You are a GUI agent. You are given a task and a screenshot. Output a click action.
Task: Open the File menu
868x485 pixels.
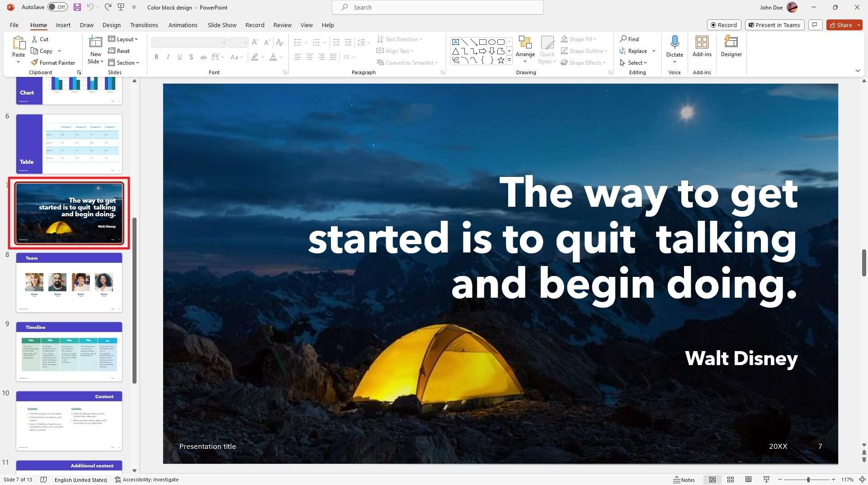pos(14,25)
